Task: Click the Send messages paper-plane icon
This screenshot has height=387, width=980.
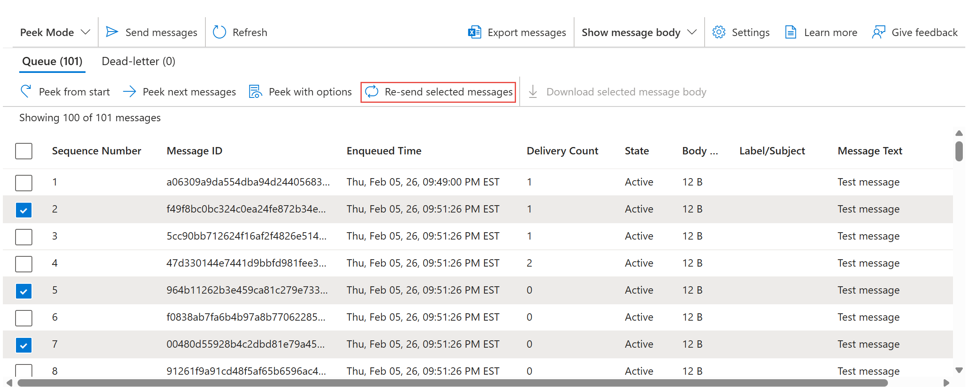Action: pos(112,32)
